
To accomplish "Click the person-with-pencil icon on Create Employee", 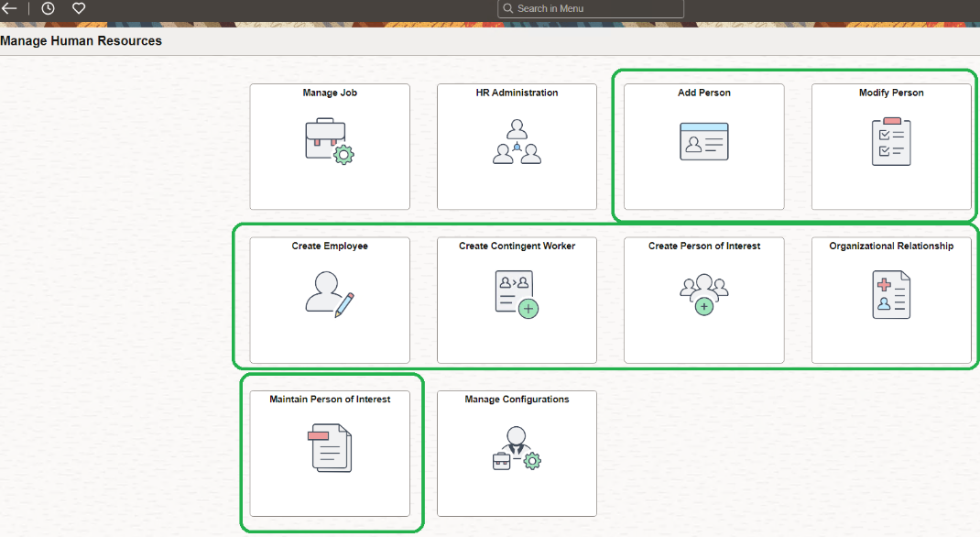I will [x=330, y=294].
